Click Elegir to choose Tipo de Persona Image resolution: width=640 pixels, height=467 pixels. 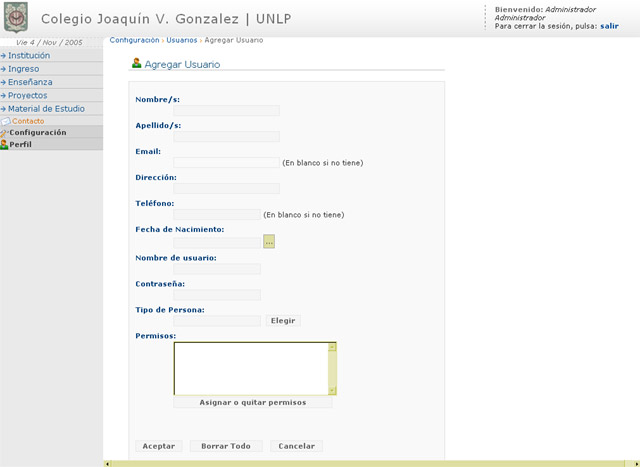[283, 321]
